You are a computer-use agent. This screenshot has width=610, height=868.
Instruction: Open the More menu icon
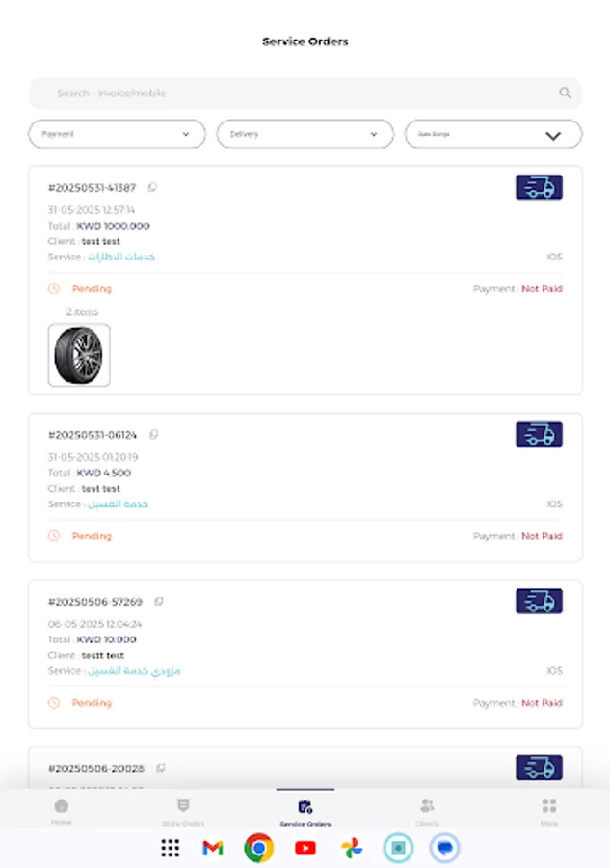click(x=548, y=806)
